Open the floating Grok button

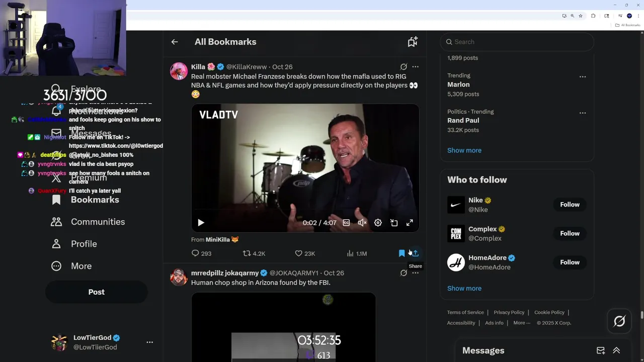619,321
